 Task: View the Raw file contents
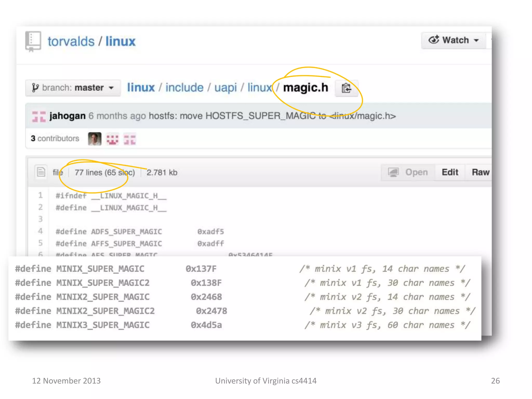coord(480,172)
